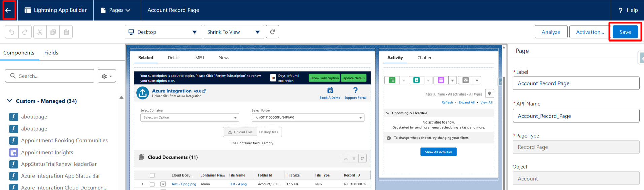Click the View All link
Viewport: 644px width, 190px height.
pyautogui.click(x=486, y=102)
